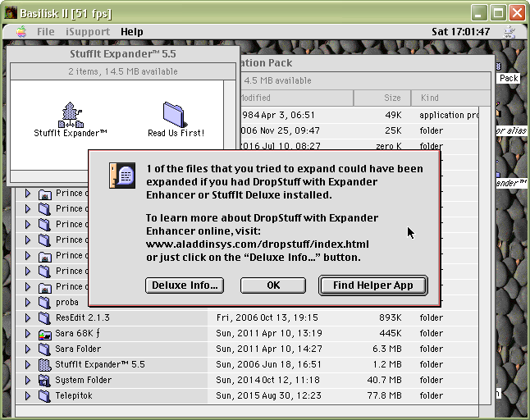Click the 'application pro' kind cell

(449, 115)
